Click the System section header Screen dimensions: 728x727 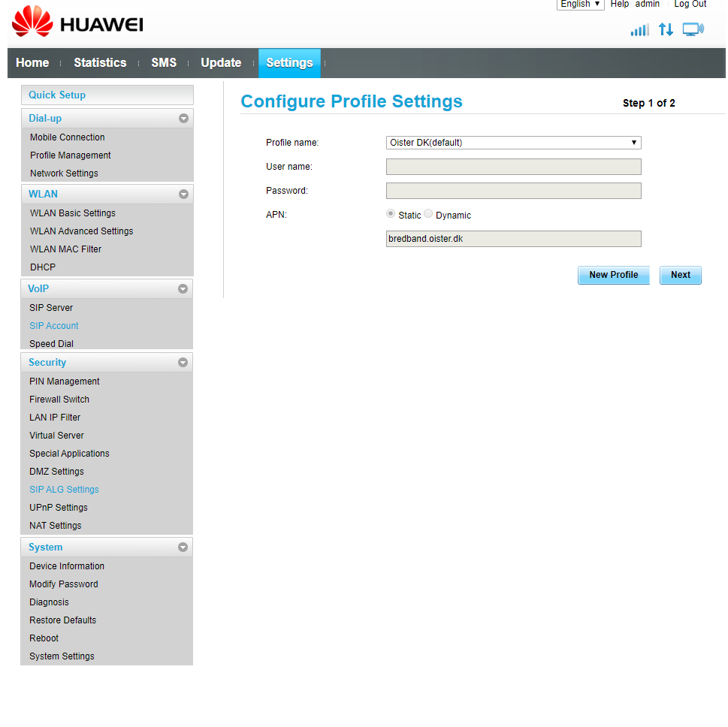click(x=107, y=548)
